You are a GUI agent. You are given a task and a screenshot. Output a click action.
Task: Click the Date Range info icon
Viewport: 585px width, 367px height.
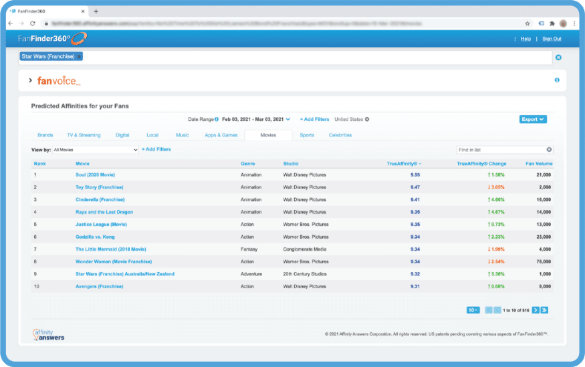[x=216, y=119]
